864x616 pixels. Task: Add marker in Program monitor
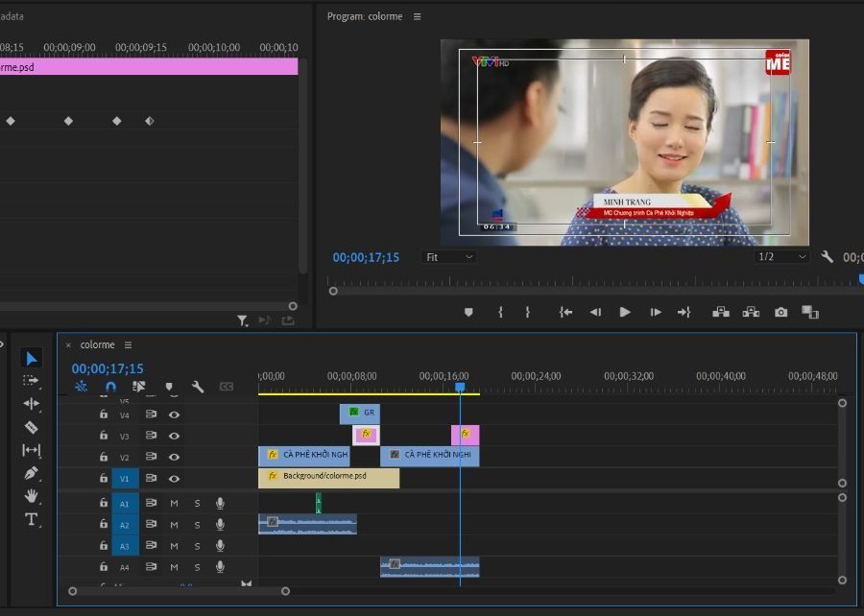point(468,312)
